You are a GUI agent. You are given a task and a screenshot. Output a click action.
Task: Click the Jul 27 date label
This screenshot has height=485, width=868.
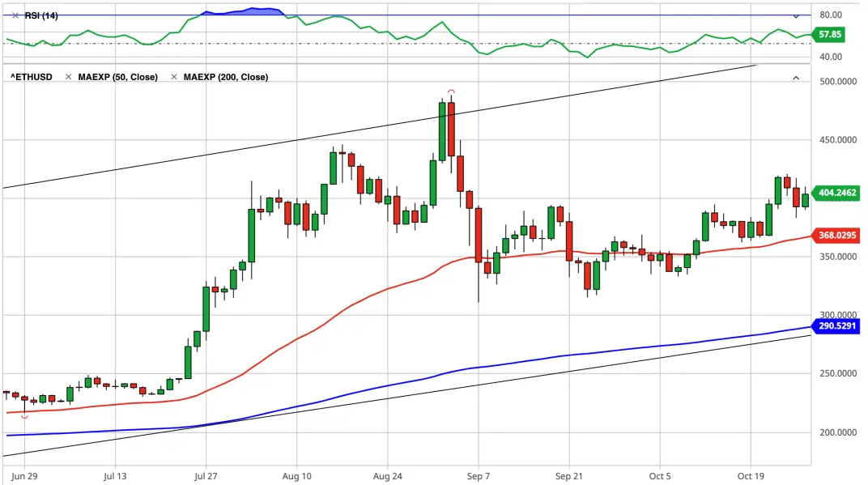tap(206, 476)
